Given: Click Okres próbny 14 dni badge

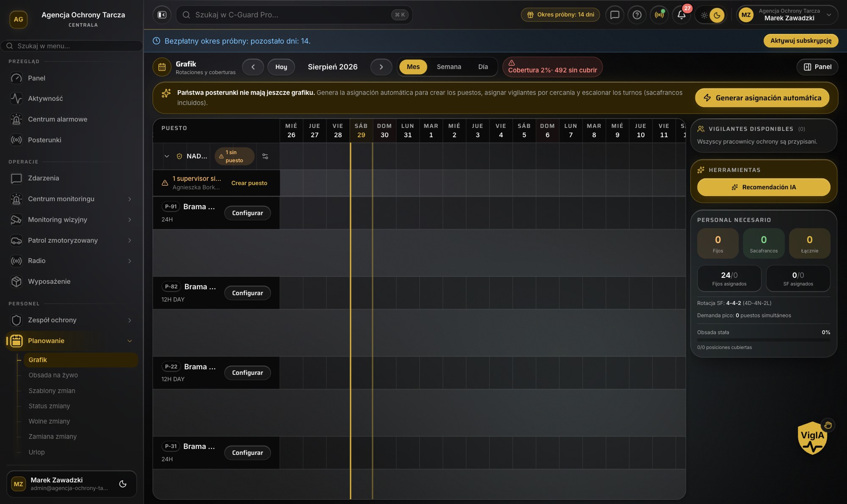Looking at the screenshot, I should point(560,15).
